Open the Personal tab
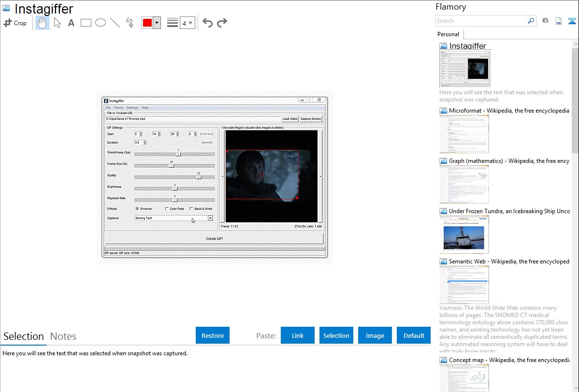This screenshot has height=392, width=579. tap(448, 34)
